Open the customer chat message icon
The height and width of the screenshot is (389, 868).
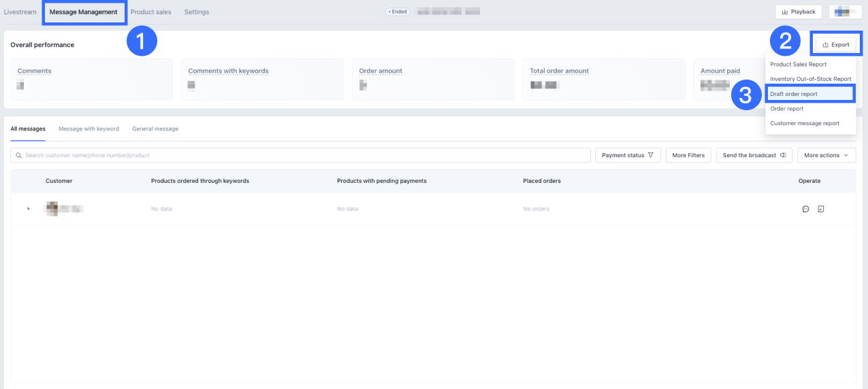point(805,209)
